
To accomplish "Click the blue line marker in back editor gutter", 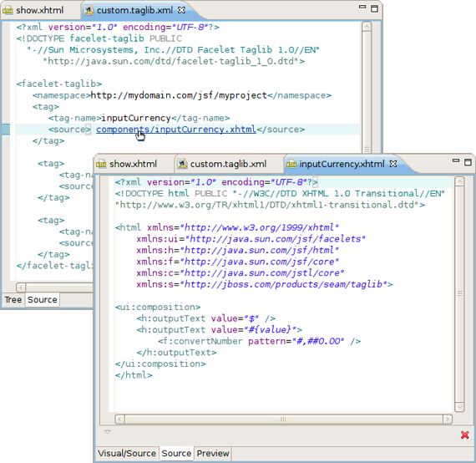I will click(6, 130).
